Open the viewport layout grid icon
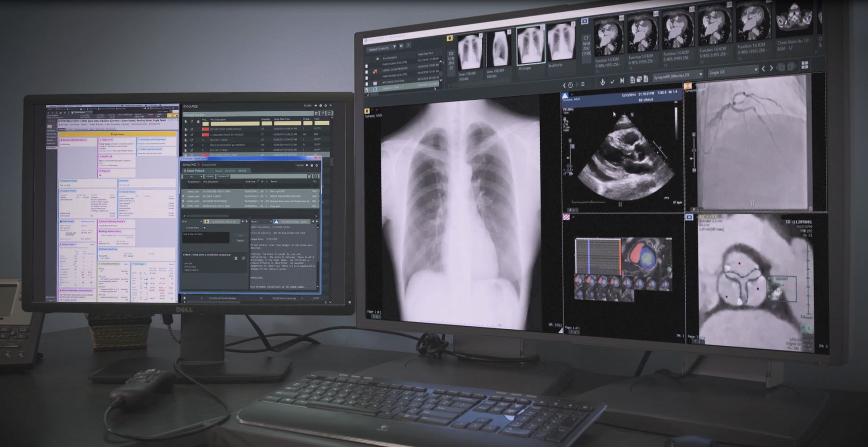 (805, 65)
